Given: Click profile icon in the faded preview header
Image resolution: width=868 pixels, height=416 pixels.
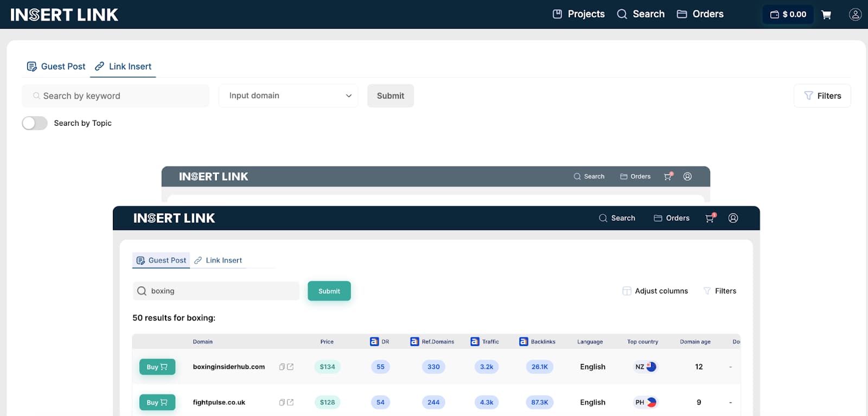Looking at the screenshot, I should pos(687,176).
